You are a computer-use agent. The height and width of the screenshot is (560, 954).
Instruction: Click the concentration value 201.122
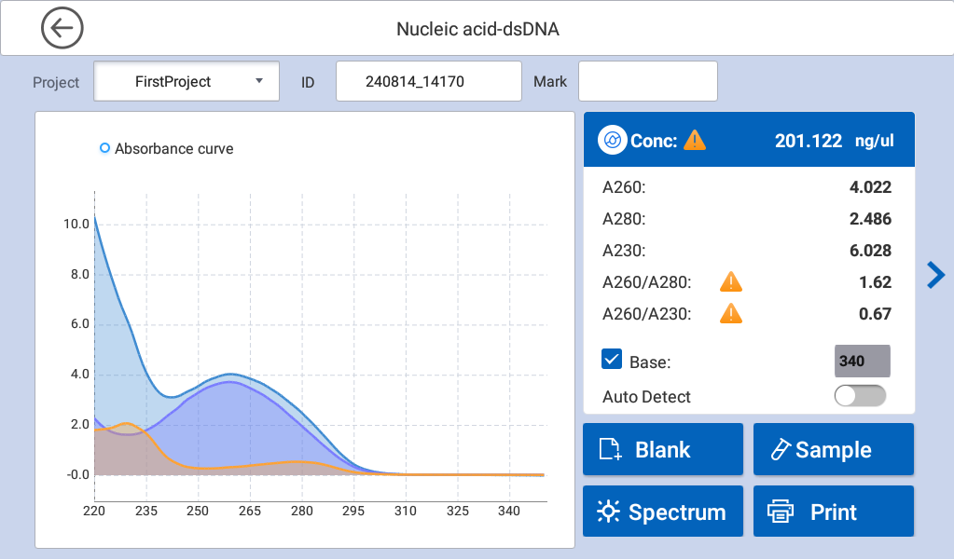click(x=809, y=141)
